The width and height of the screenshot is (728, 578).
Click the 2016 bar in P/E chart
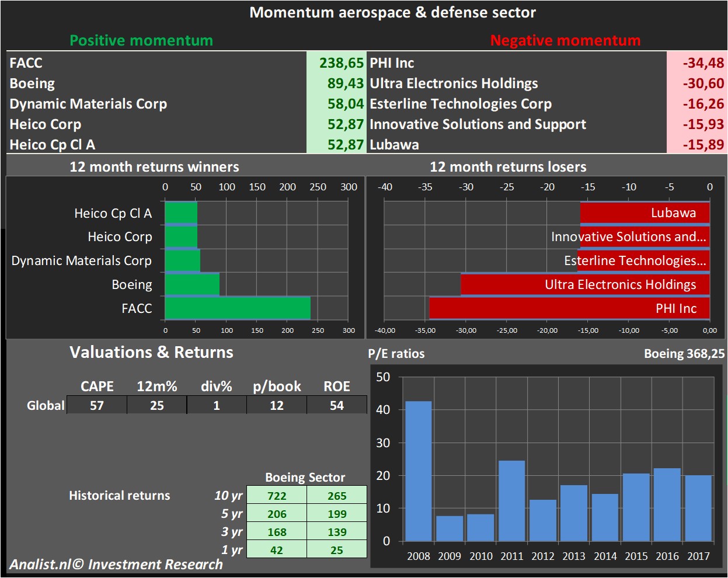pyautogui.click(x=667, y=504)
